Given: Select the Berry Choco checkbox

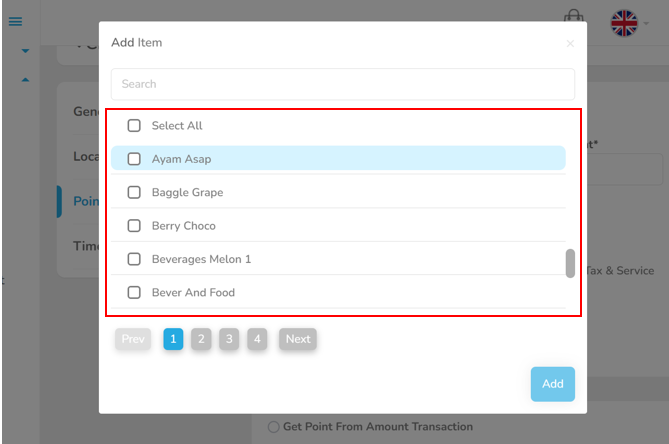Looking at the screenshot, I should pyautogui.click(x=134, y=225).
